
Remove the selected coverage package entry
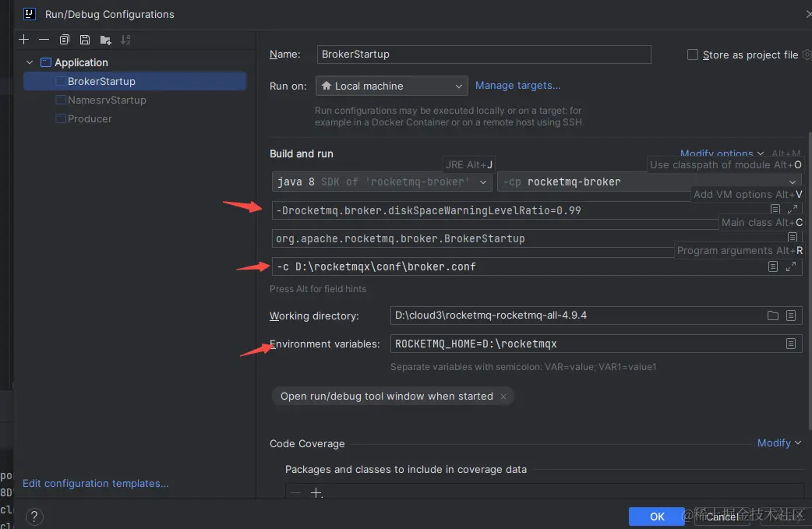click(295, 492)
